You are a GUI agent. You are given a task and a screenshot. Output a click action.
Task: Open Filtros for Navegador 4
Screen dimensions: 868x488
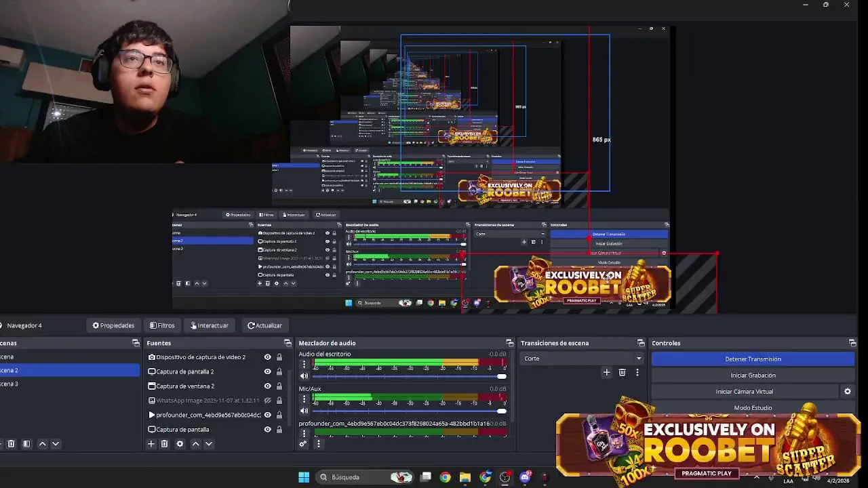162,325
